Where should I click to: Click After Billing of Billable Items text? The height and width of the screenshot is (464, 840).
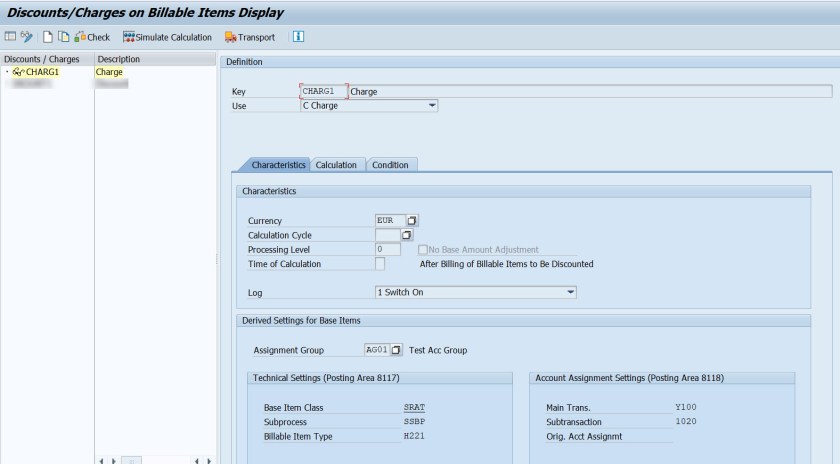click(506, 264)
